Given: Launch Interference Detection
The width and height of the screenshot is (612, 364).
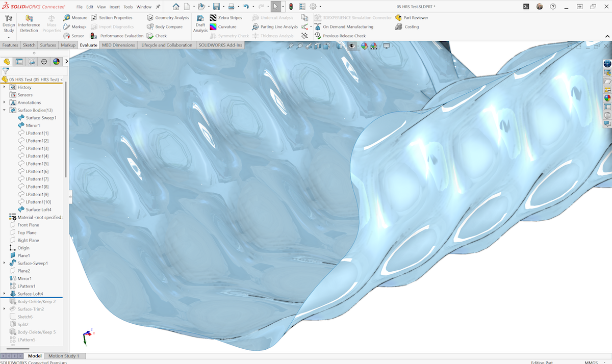Looking at the screenshot, I should coord(29,24).
